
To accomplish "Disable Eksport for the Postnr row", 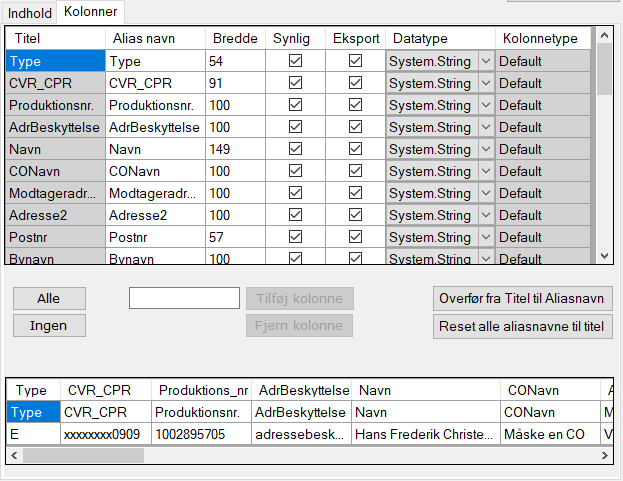I will coord(355,237).
